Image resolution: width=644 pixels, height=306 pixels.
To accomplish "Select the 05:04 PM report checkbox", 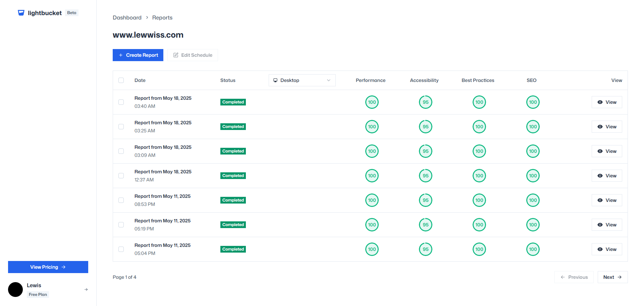I will [x=121, y=249].
